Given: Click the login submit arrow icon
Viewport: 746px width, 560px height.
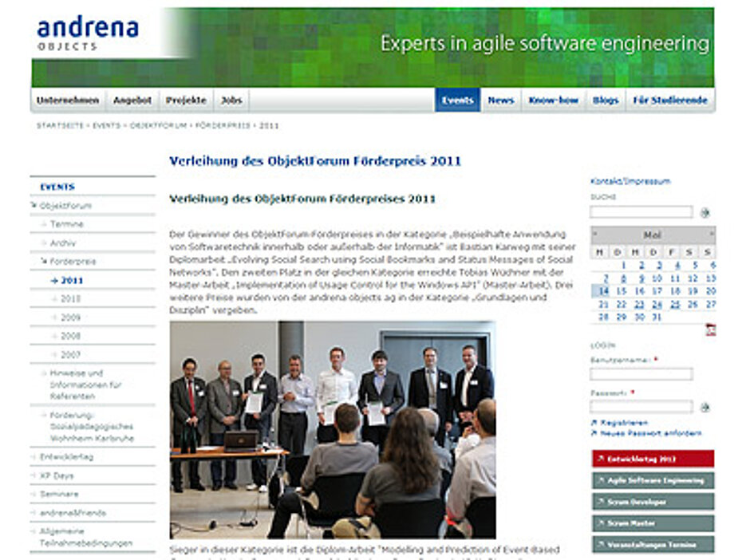Looking at the screenshot, I should [705, 407].
